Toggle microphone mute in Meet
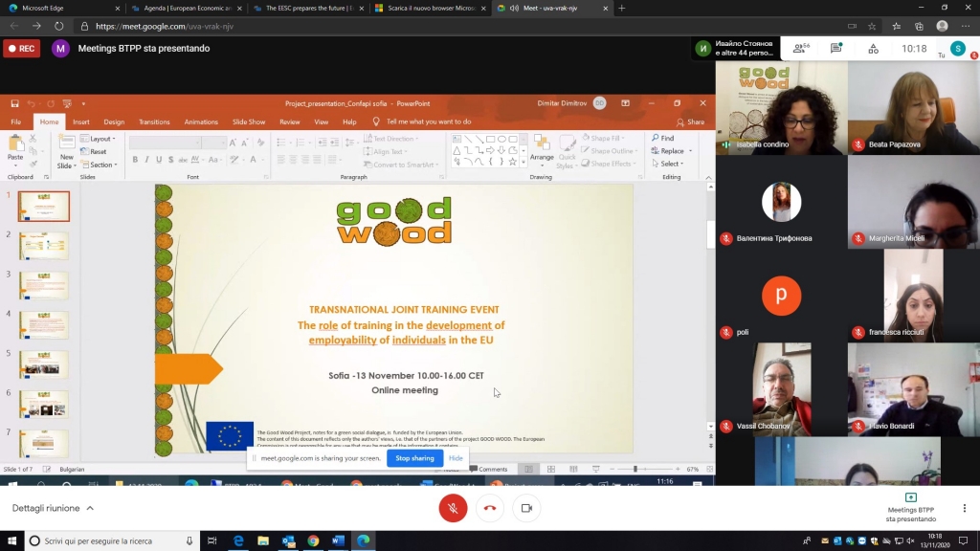 [453, 509]
